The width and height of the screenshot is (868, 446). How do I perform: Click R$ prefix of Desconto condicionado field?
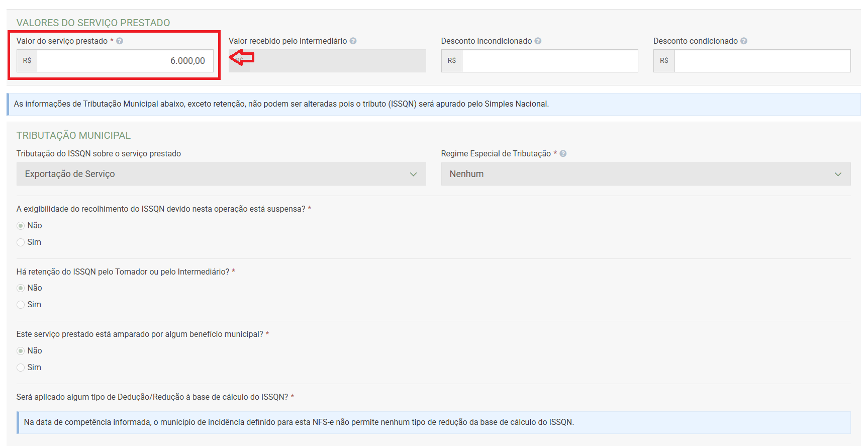tap(664, 61)
